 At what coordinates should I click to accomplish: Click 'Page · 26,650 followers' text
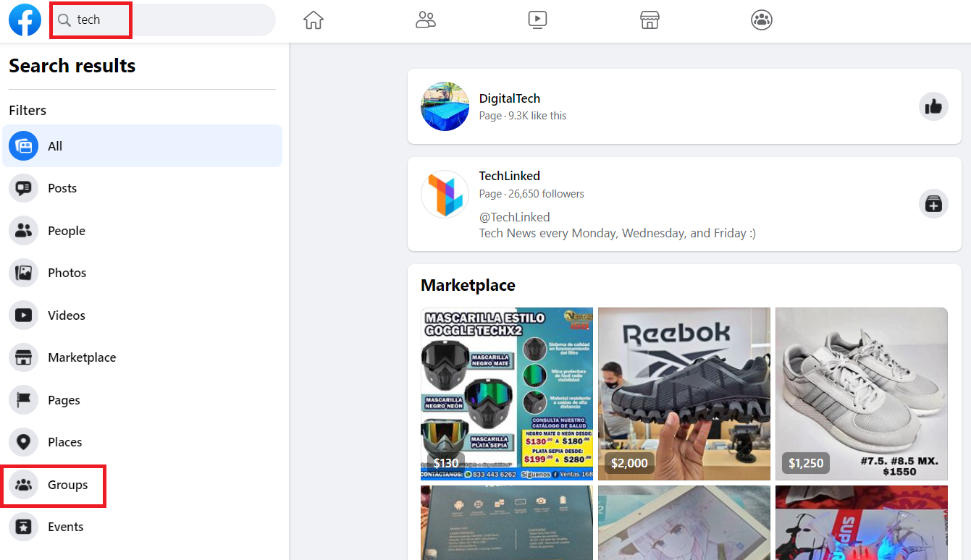pos(531,194)
